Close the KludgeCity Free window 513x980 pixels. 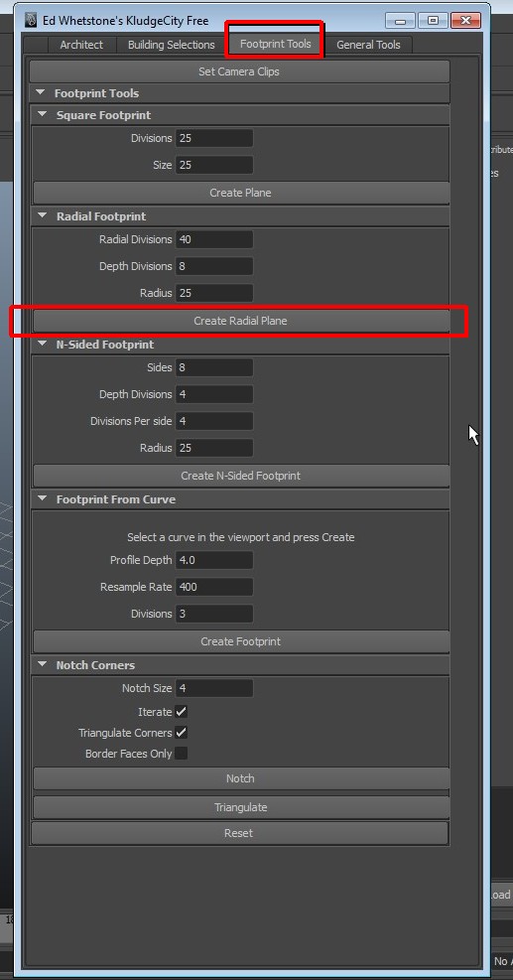464,21
